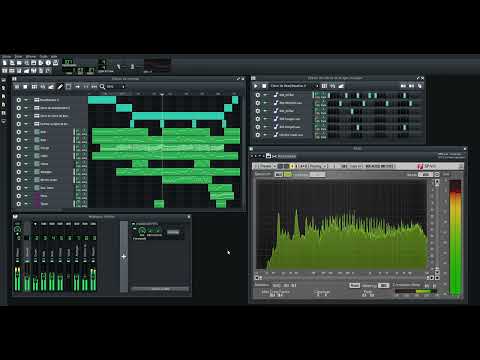Screen dimensions: 480x360
Task: Show the FX Mixer via main toolbar icon
Action: pyautogui.click(x=34, y=71)
